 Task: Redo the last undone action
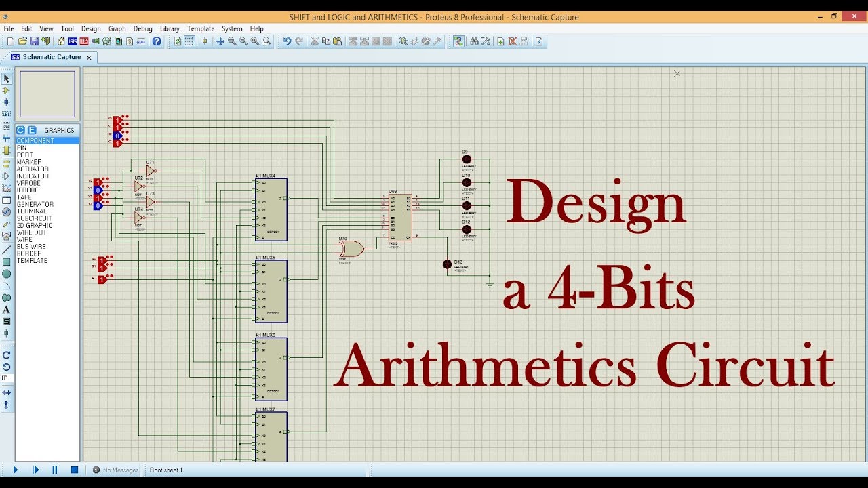tap(298, 41)
